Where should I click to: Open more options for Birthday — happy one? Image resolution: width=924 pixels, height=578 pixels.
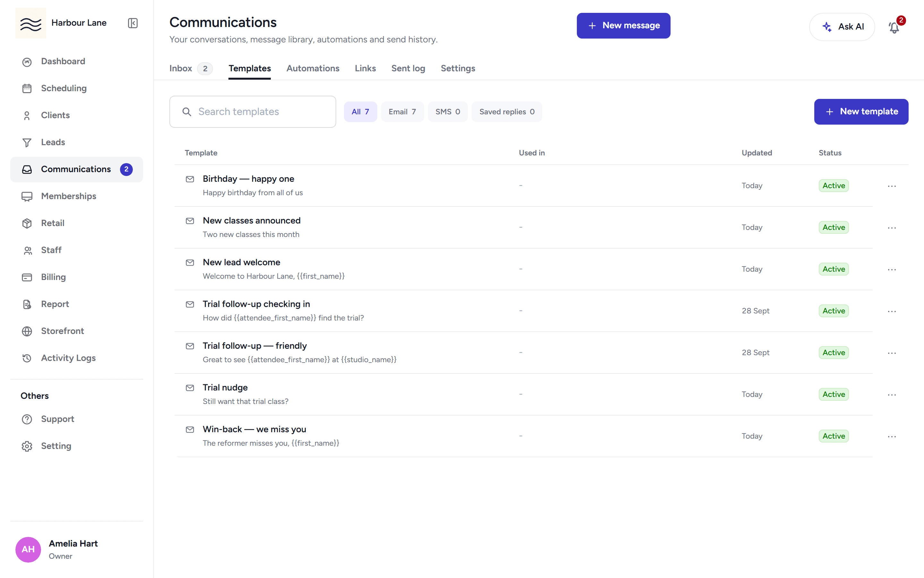point(892,186)
